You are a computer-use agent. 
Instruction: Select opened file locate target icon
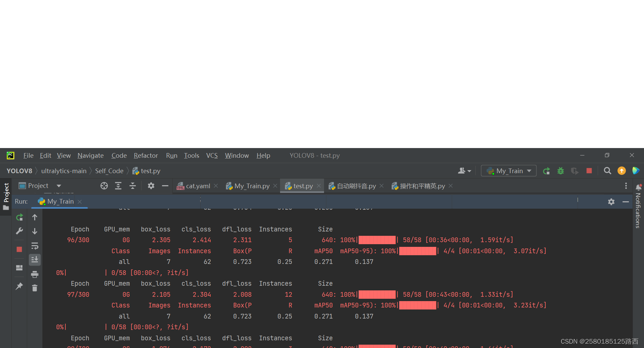[104, 186]
